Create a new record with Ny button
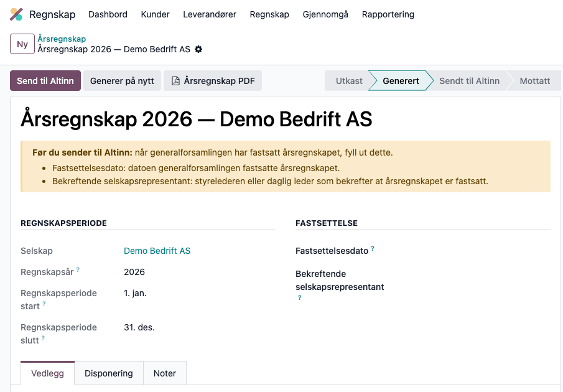The width and height of the screenshot is (563, 392). 22,44
